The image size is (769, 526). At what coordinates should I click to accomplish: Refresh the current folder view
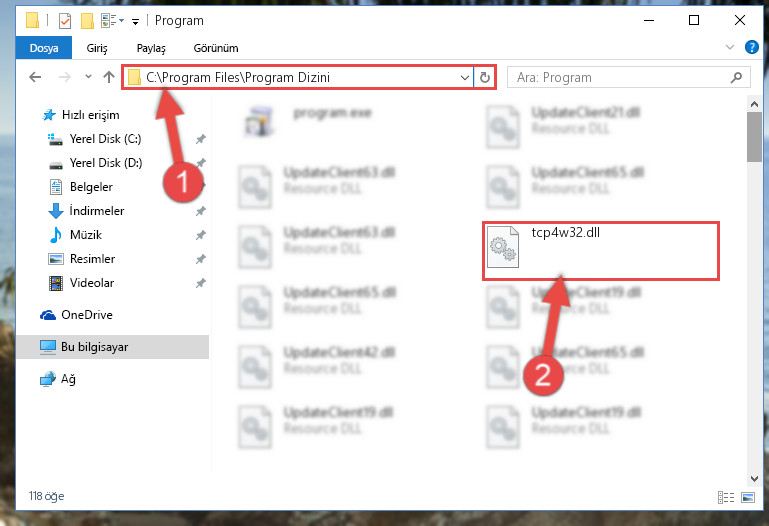tap(485, 77)
